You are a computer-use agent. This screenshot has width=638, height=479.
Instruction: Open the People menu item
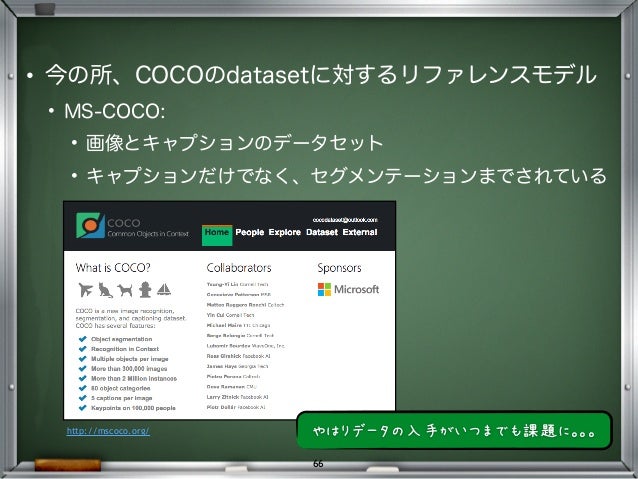point(250,232)
